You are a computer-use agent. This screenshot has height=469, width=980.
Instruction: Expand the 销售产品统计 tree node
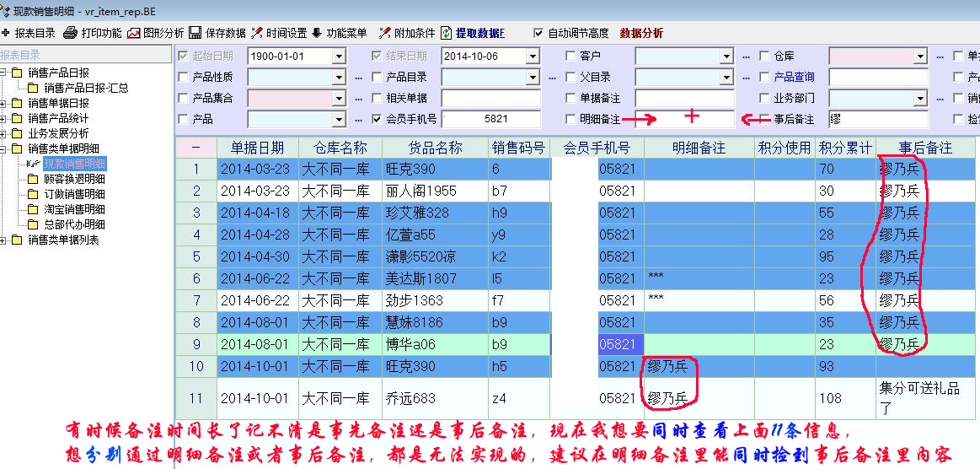[x=5, y=118]
